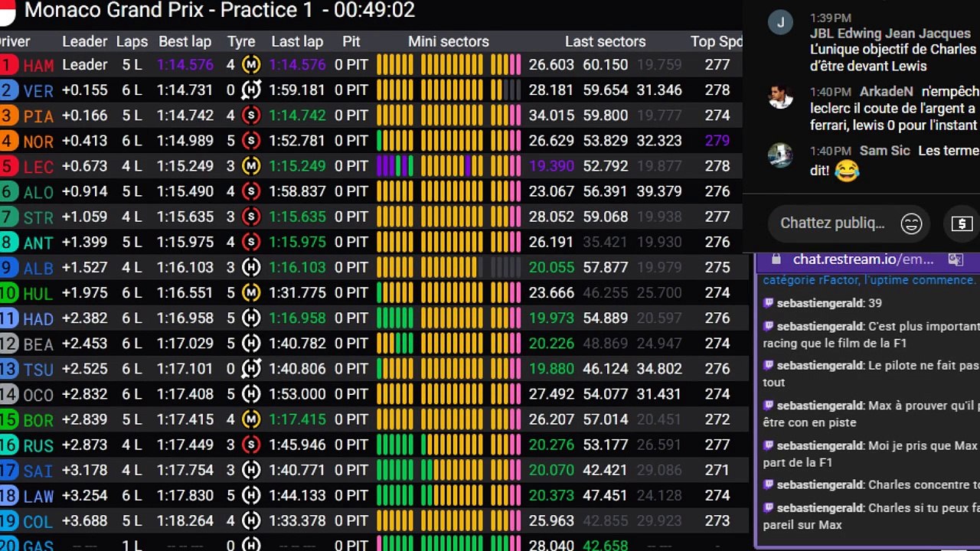This screenshot has width=980, height=551.
Task: Click BEA's hard tyre icon
Action: (251, 343)
